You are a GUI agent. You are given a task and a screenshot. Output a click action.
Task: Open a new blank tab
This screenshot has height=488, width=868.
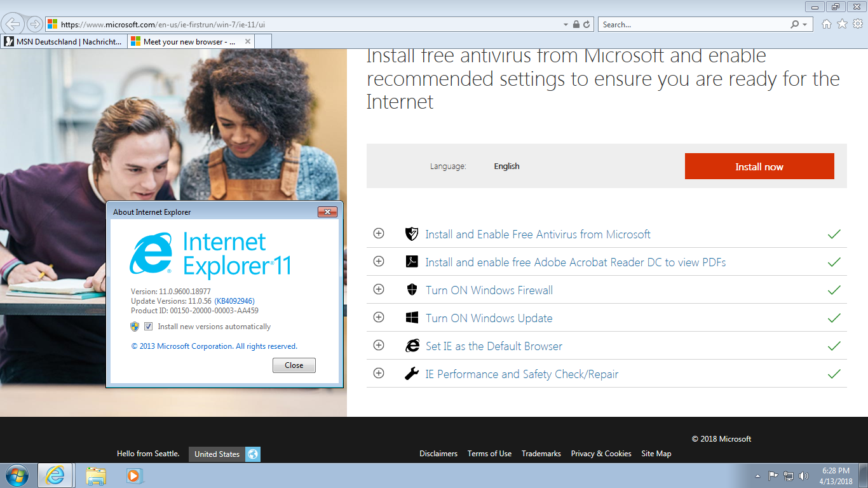[x=263, y=41]
